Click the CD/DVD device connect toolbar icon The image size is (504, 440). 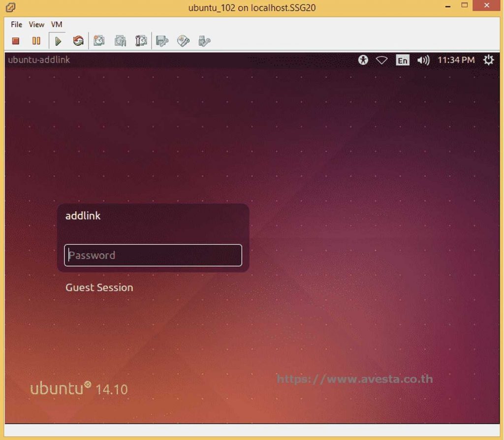[183, 41]
